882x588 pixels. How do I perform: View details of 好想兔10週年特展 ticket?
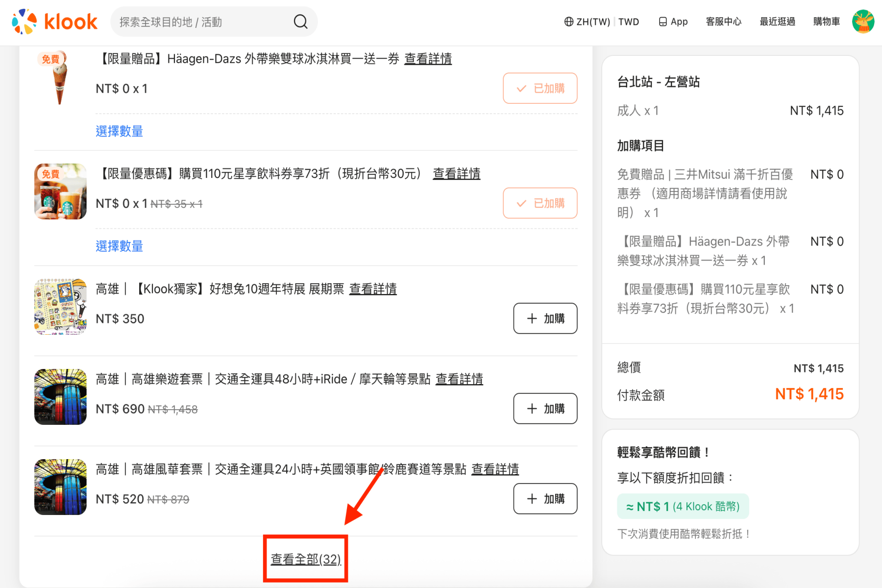(373, 289)
